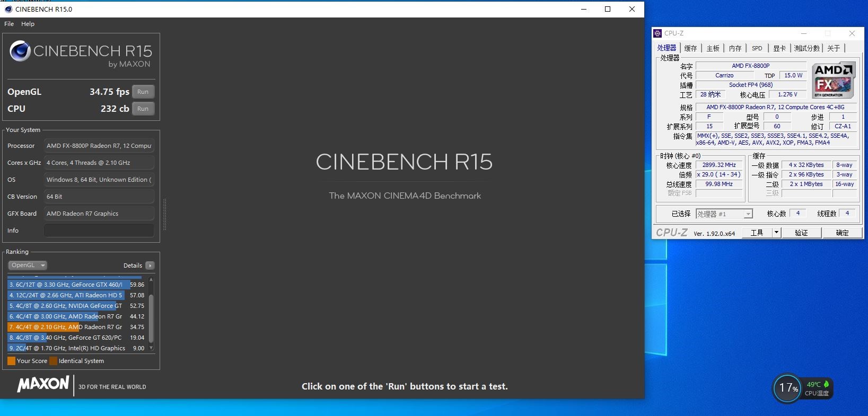Screen dimensions: 868x416
Task: Click the AMD FX processor logo in CPU-Z
Action: [833, 81]
